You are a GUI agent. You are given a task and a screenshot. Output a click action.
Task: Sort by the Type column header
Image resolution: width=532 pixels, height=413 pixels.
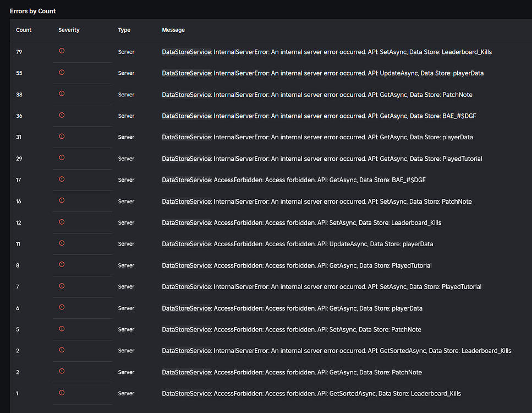tap(124, 30)
